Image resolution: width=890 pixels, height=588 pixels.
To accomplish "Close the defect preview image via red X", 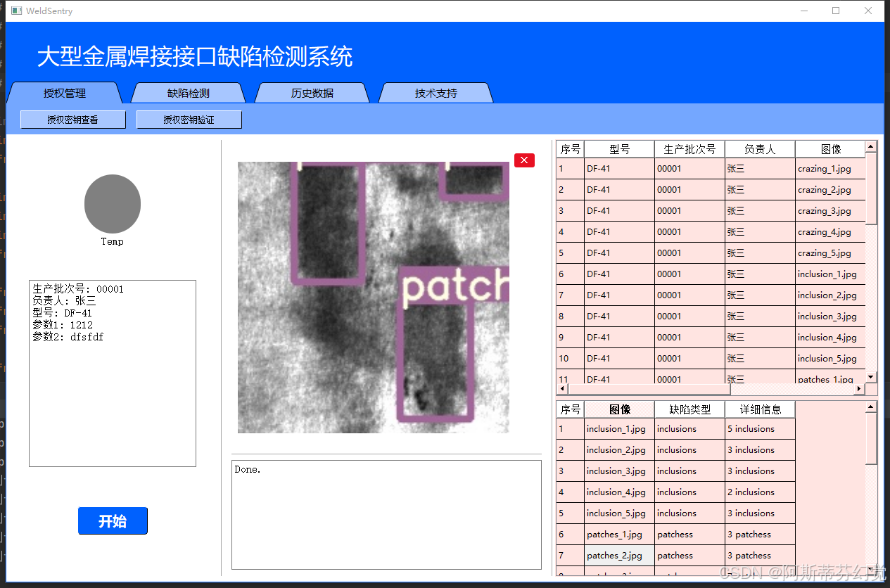I will pos(523,160).
